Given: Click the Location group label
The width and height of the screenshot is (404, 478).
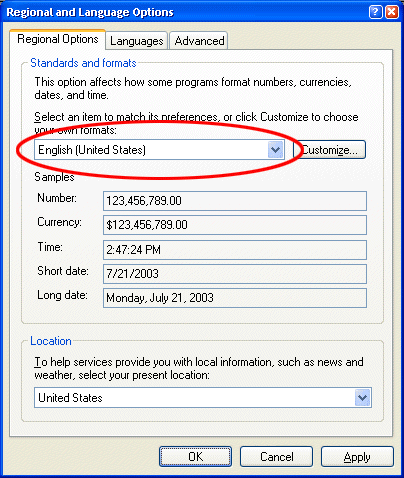Looking at the screenshot, I should pyautogui.click(x=51, y=341).
